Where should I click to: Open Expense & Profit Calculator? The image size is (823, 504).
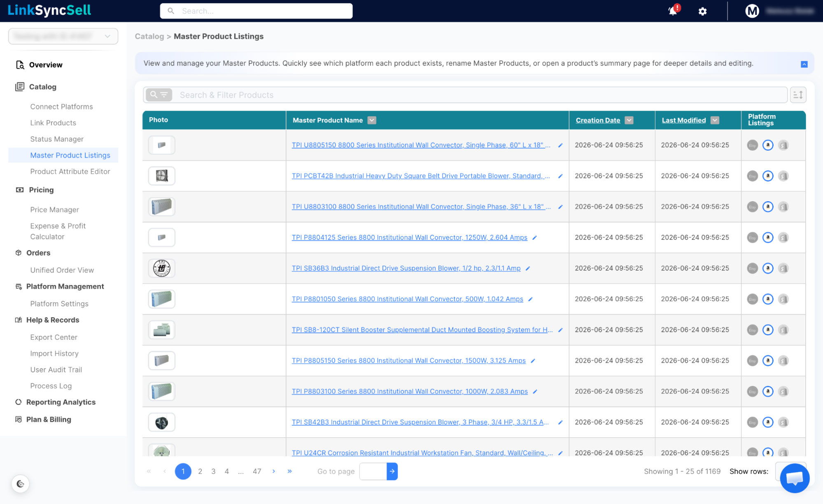coord(58,231)
